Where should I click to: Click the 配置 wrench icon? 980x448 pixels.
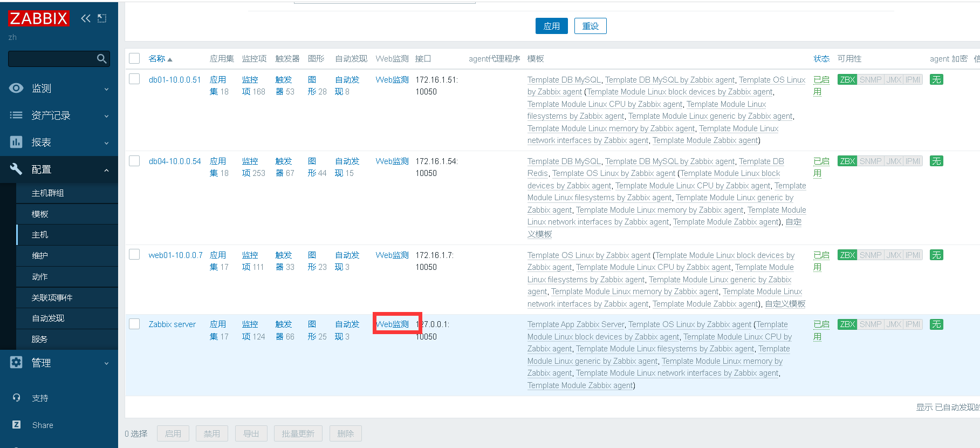(16, 169)
